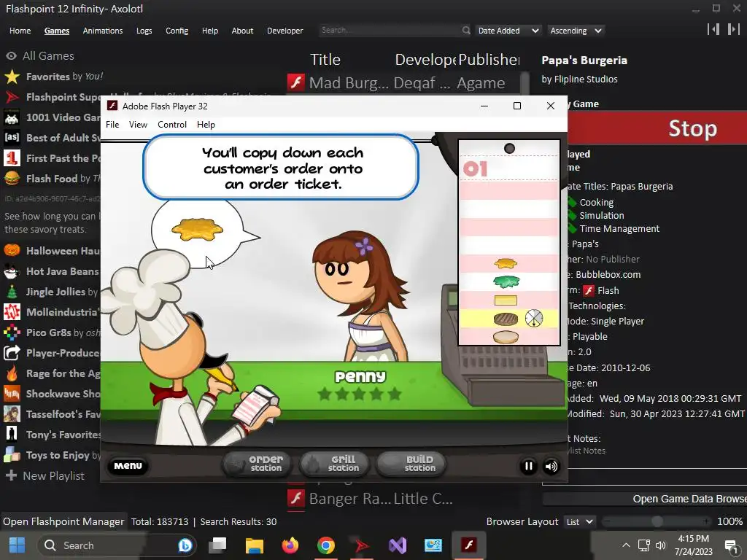
Task: Open Google Chrome from the taskbar
Action: pyautogui.click(x=326, y=545)
